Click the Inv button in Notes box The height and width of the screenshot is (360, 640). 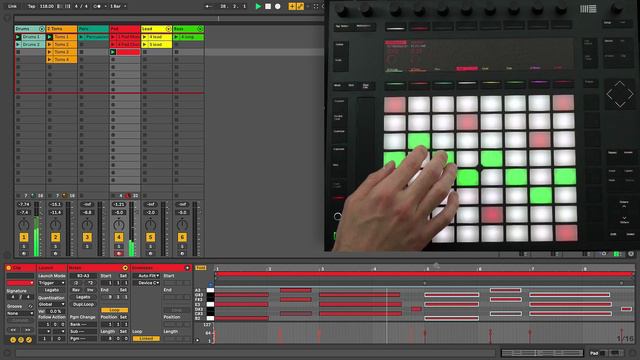click(x=90, y=290)
